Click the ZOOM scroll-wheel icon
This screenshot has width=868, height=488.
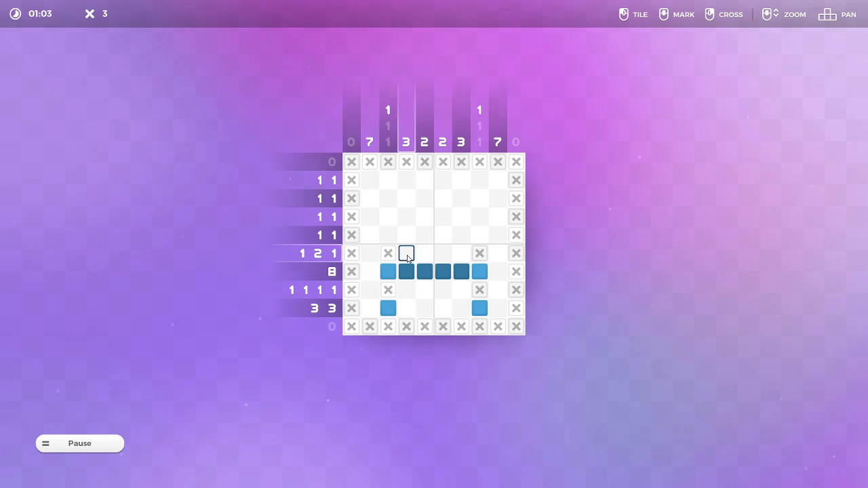(768, 14)
